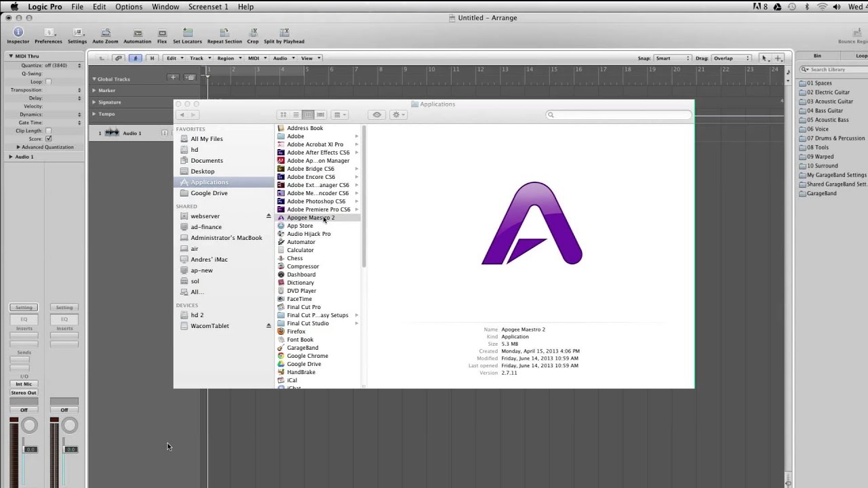
Task: Click the Automation toolbar icon
Action: click(137, 33)
